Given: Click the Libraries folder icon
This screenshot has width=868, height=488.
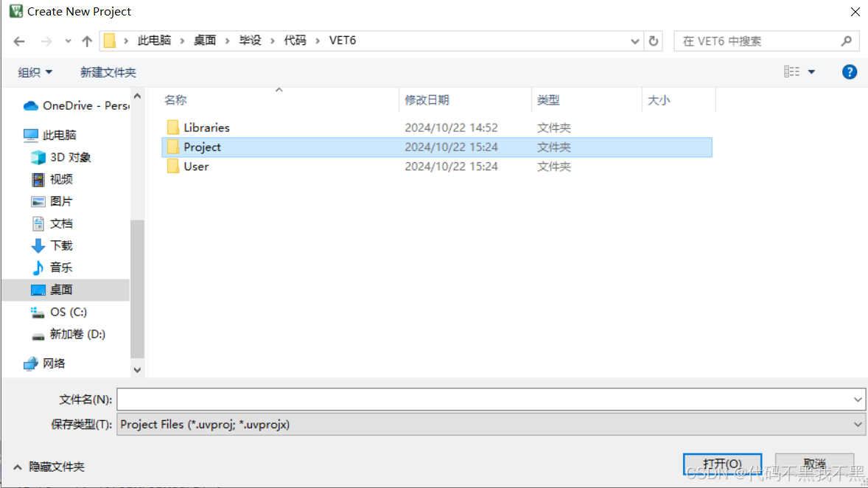Looking at the screenshot, I should (172, 128).
